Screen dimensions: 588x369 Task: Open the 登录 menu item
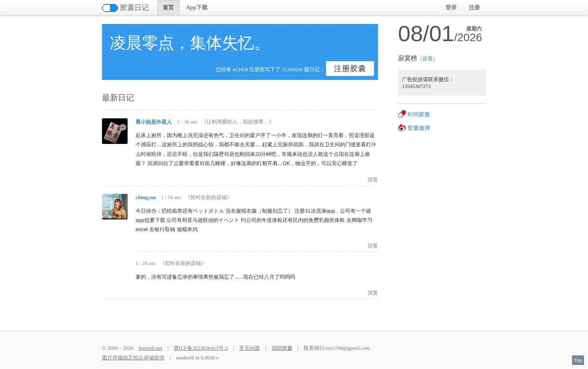[x=451, y=8]
